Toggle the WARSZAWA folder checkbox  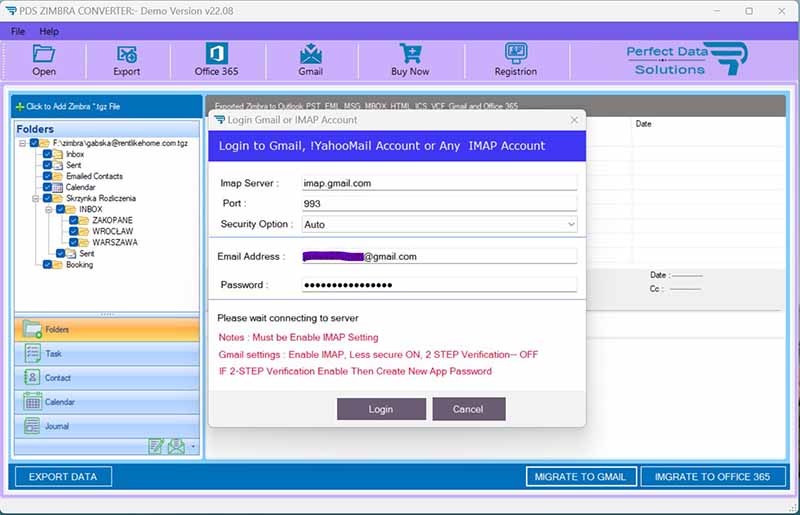74,242
